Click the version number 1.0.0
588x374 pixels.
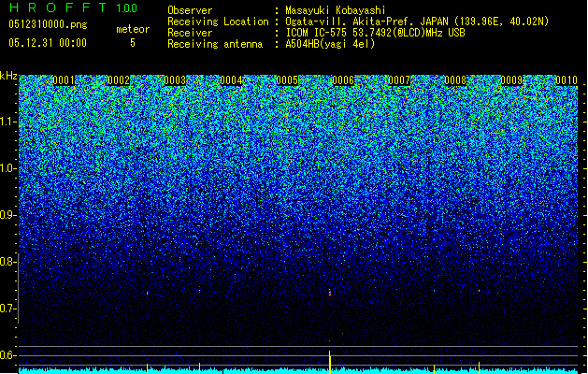127,8
